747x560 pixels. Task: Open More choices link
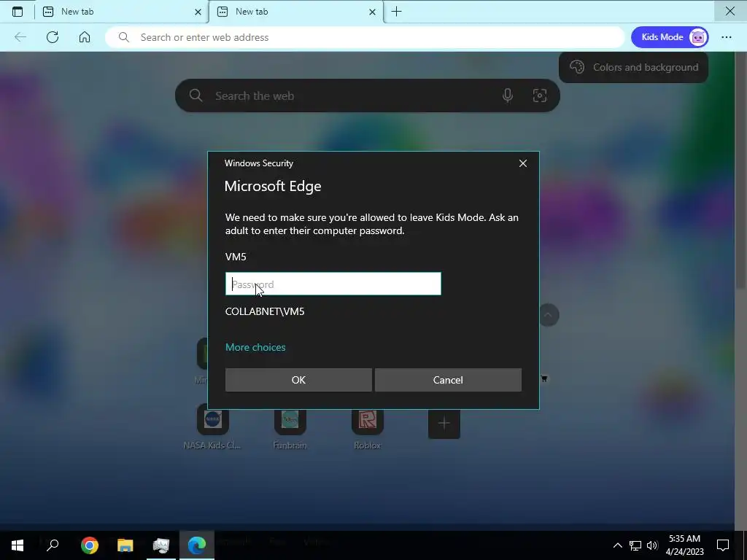255,347
